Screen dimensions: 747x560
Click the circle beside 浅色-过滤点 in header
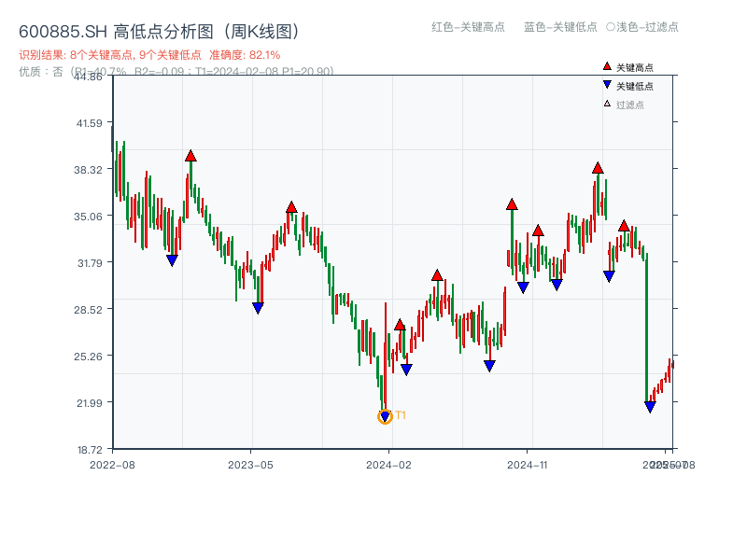[x=610, y=27]
